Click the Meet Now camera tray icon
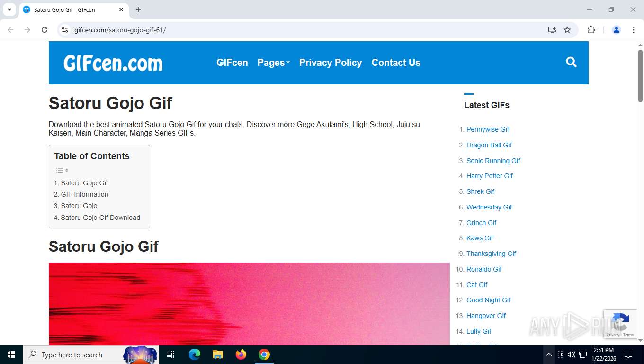The image size is (644, 364). (x=560, y=355)
